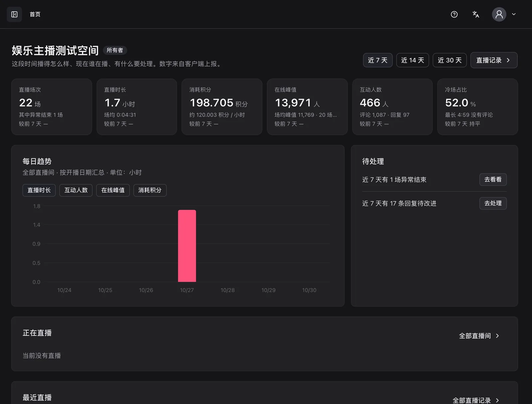This screenshot has width=532, height=404.
Task: Open the 直播记录 button
Action: tap(494, 60)
